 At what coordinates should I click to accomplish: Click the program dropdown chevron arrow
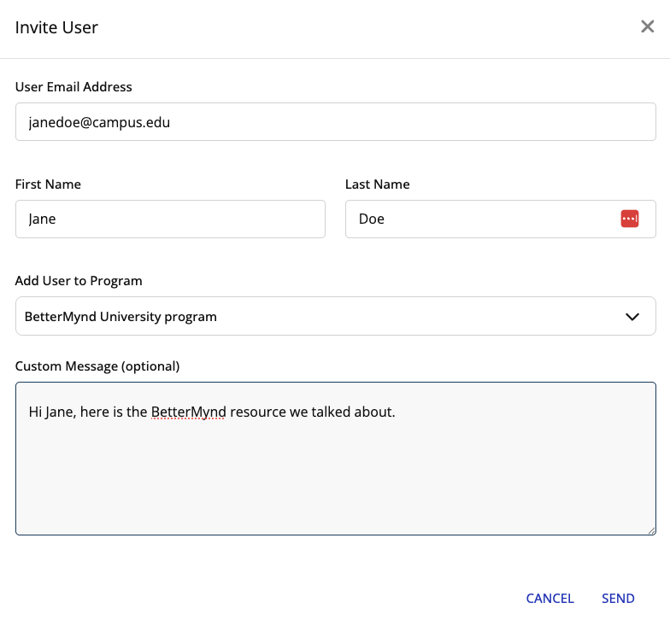click(632, 317)
